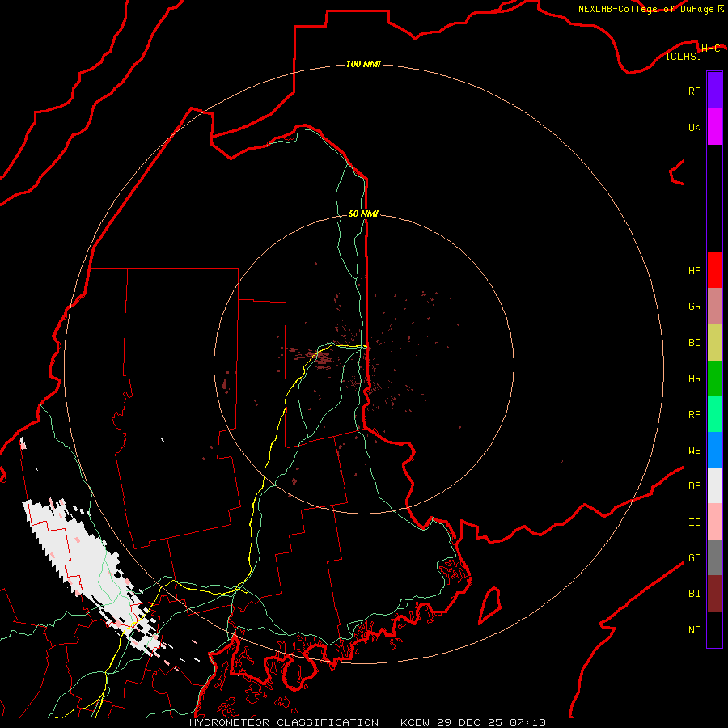Click the DS legend label
The width and height of the screenshot is (728, 728).
(694, 486)
